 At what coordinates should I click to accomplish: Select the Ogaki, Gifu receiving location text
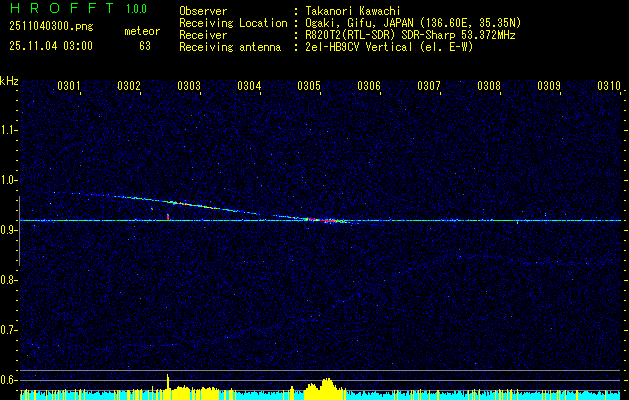(x=413, y=22)
